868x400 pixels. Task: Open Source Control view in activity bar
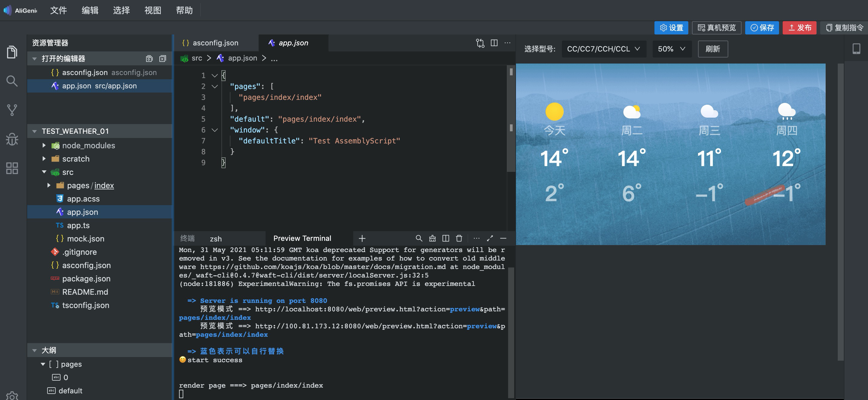point(12,110)
